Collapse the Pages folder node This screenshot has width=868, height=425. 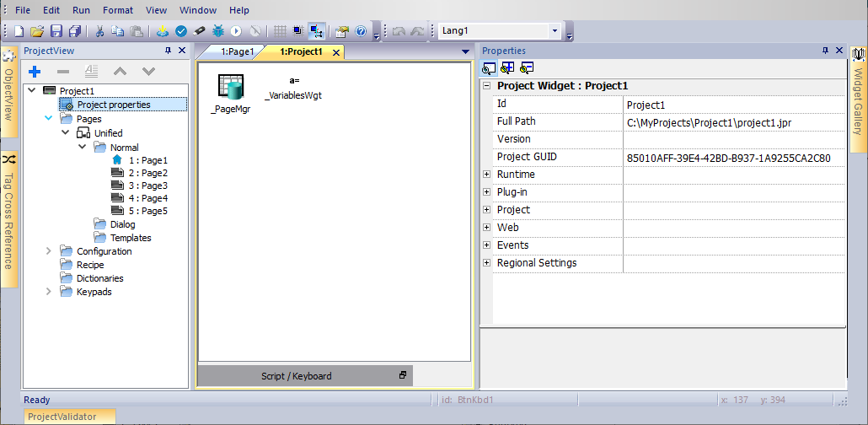click(48, 118)
